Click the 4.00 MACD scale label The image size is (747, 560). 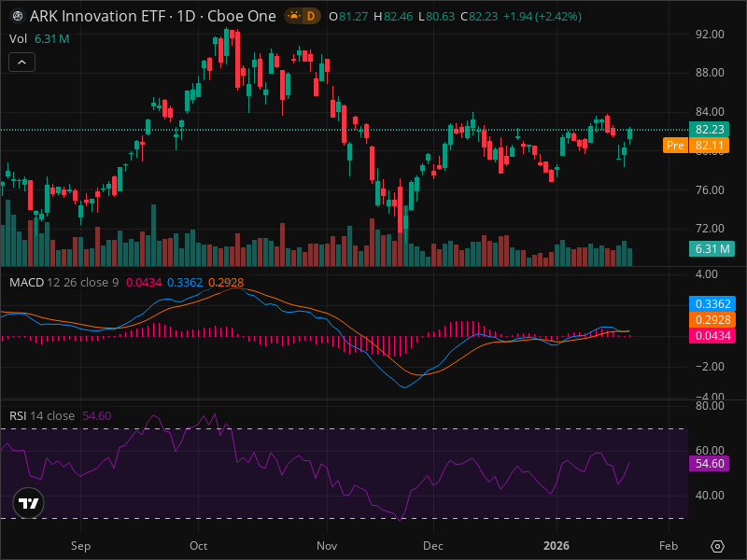pyautogui.click(x=707, y=273)
